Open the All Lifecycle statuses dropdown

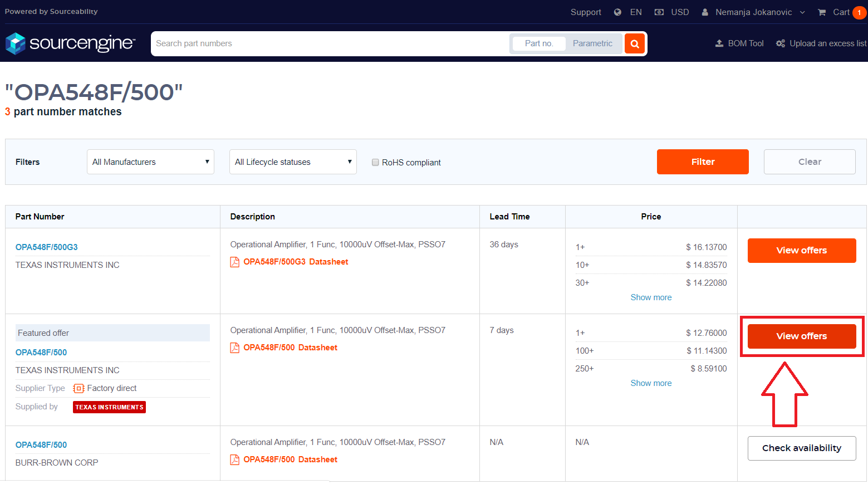tap(293, 162)
